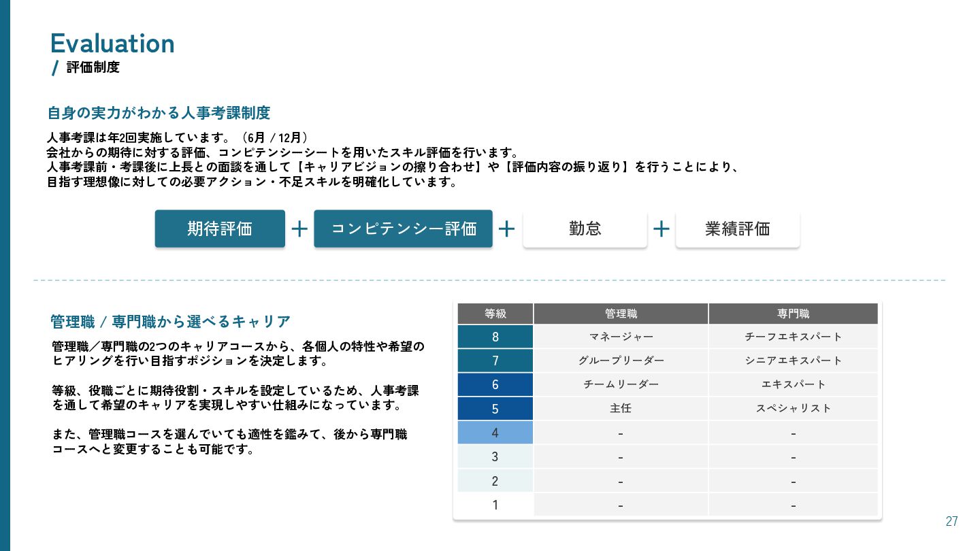Click the チーフエキスパート cell

point(794,337)
